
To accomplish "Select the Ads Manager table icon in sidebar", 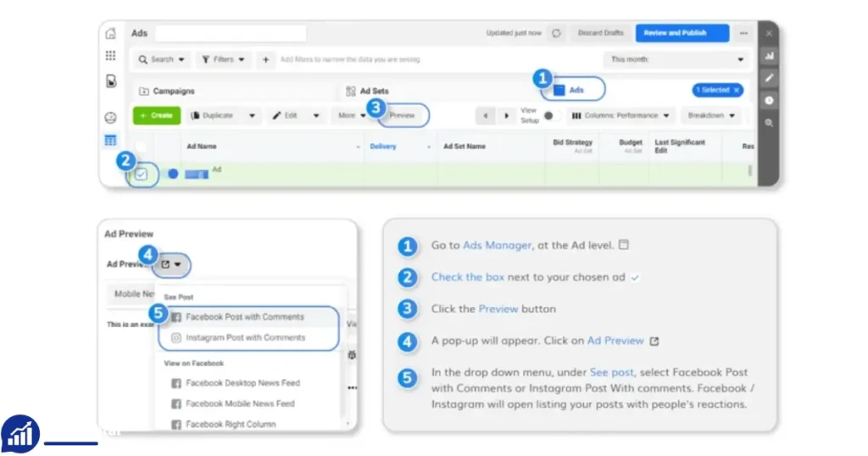I will click(111, 140).
